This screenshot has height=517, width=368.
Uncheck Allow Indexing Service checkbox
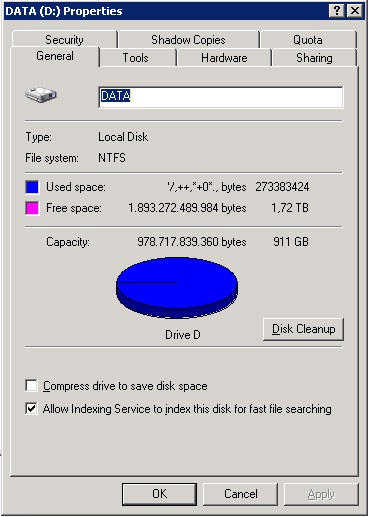[x=31, y=408]
